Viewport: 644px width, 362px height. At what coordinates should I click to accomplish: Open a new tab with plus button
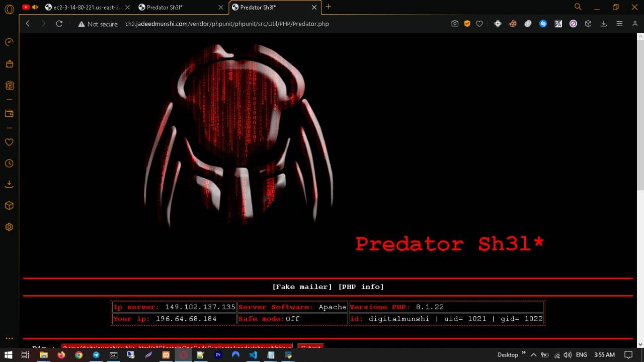point(329,7)
